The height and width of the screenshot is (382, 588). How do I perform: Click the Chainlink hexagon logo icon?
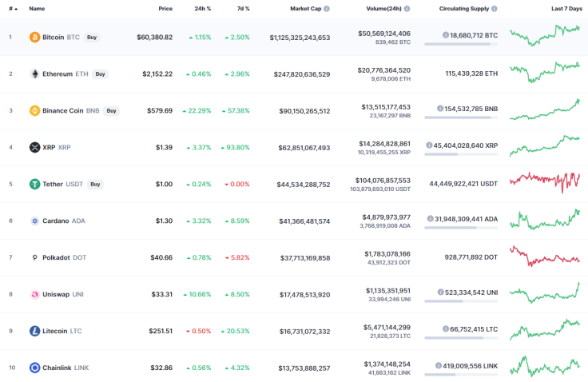(x=34, y=368)
